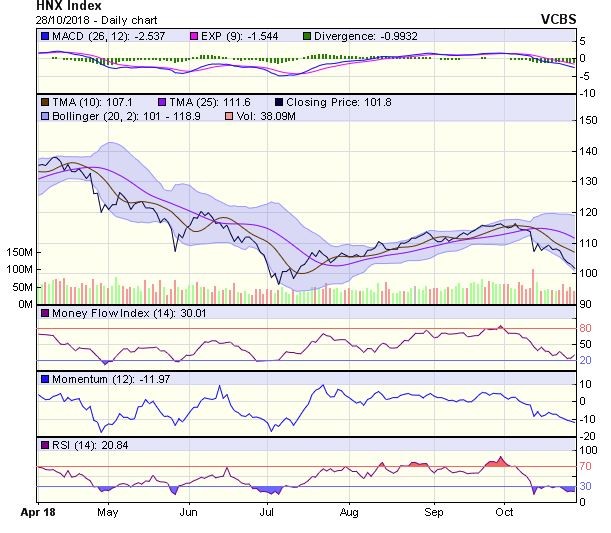
Task: Select the Money Flow Index (14) legend marker
Action: [x=44, y=314]
